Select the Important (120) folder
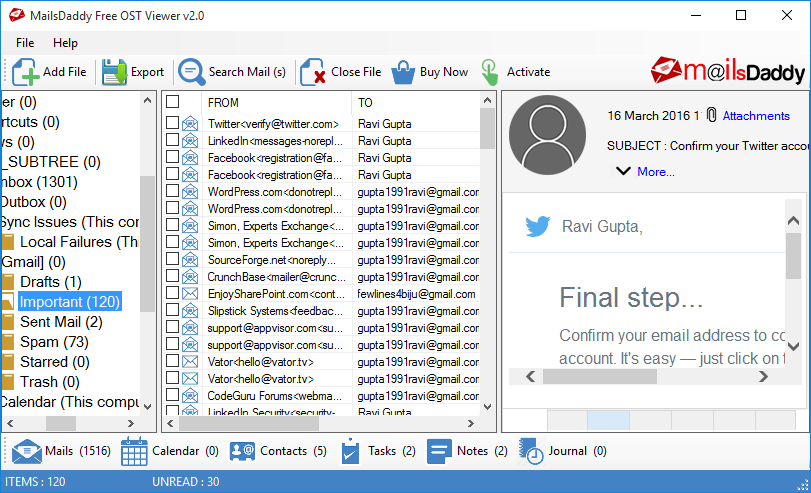Screen dimensions: 811x493 tap(70, 302)
